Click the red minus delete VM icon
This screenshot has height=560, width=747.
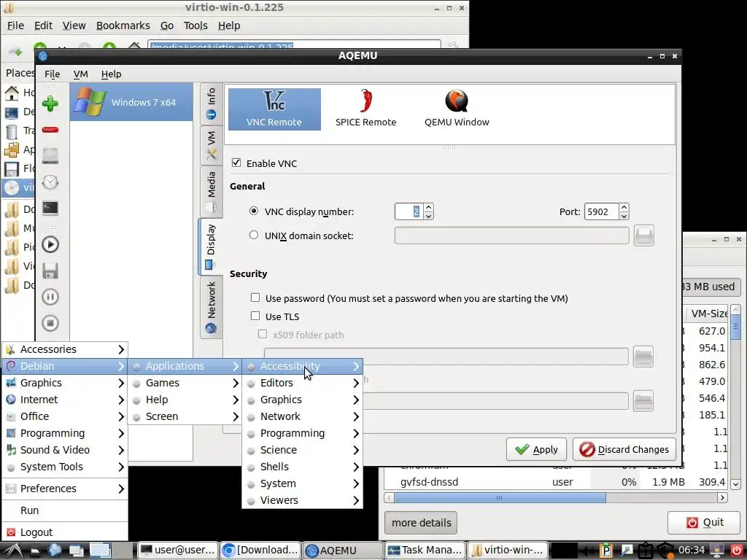pyautogui.click(x=50, y=130)
